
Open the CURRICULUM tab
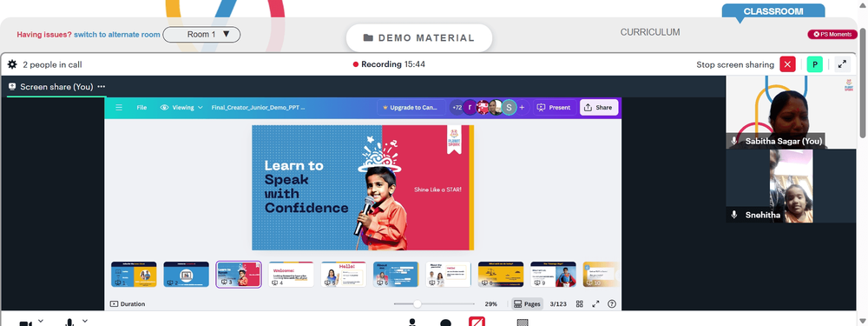(x=650, y=32)
